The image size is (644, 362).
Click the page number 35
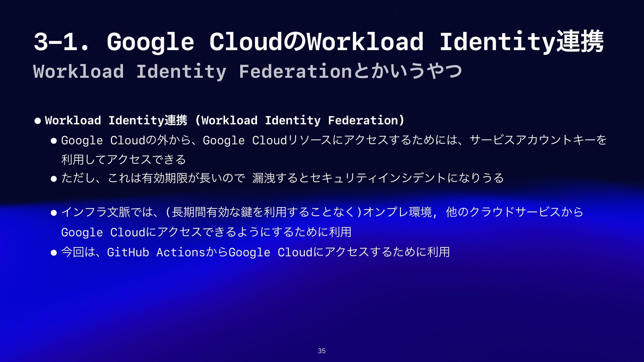coord(322,351)
